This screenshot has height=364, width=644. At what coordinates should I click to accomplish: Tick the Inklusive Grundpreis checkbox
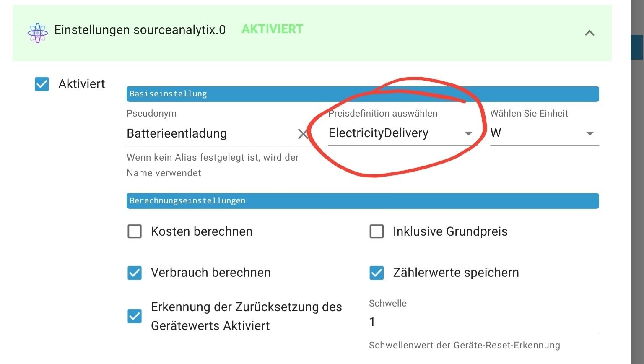pyautogui.click(x=377, y=231)
